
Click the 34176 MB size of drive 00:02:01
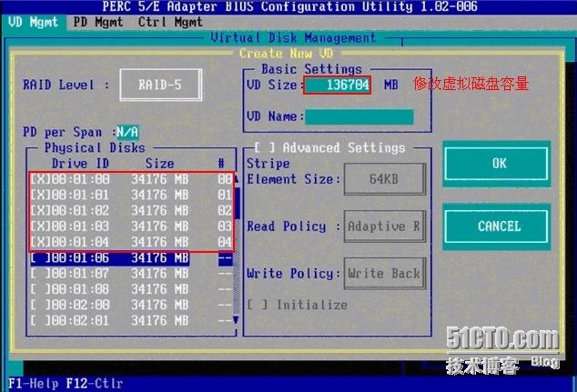click(159, 321)
